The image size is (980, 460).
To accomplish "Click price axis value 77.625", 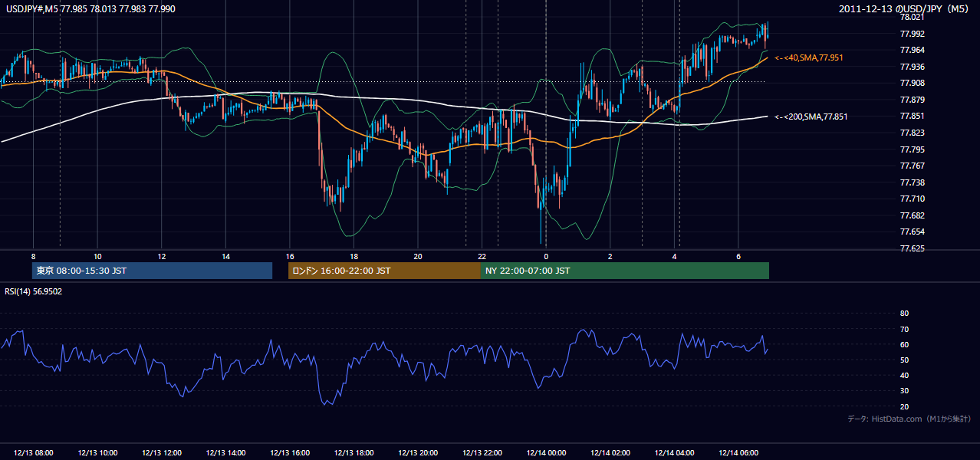I will coord(912,248).
